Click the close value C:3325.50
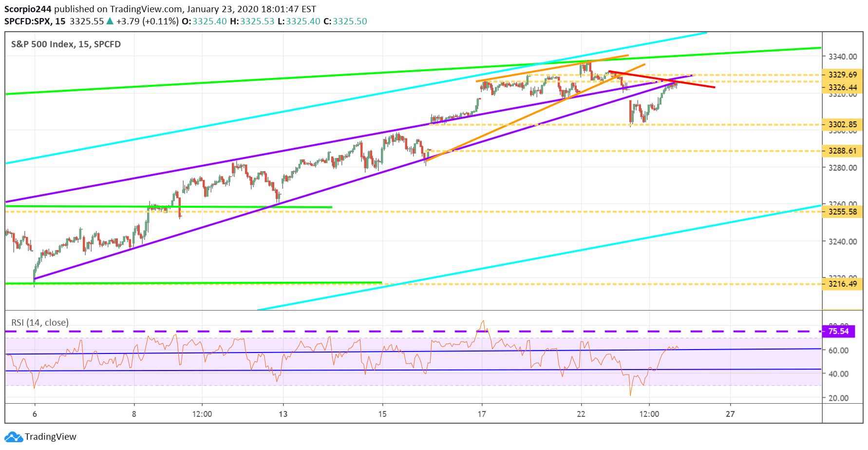The height and width of the screenshot is (450, 868). click(345, 21)
